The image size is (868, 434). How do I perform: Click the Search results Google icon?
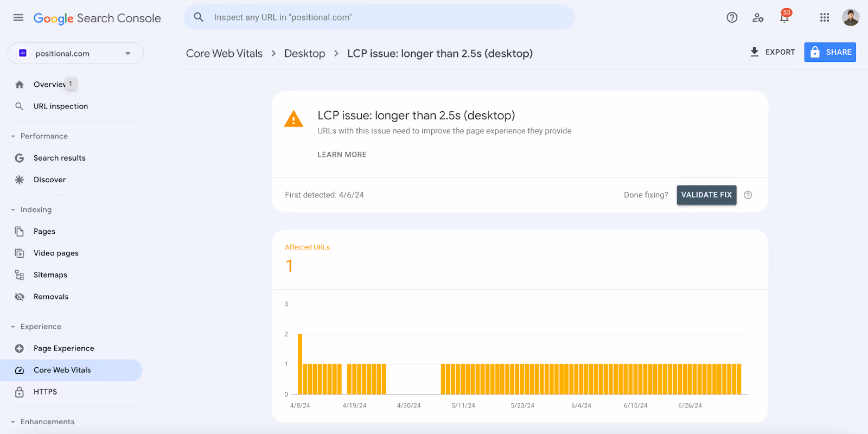tap(20, 158)
